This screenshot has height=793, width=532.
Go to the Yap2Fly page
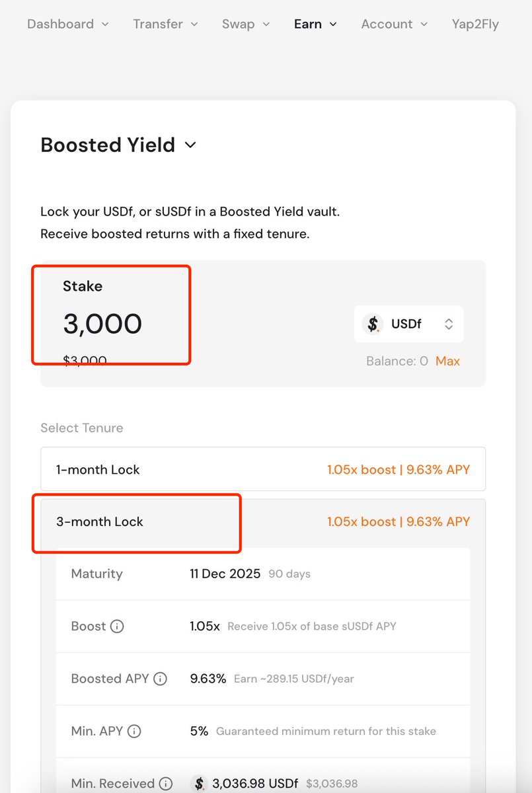475,24
